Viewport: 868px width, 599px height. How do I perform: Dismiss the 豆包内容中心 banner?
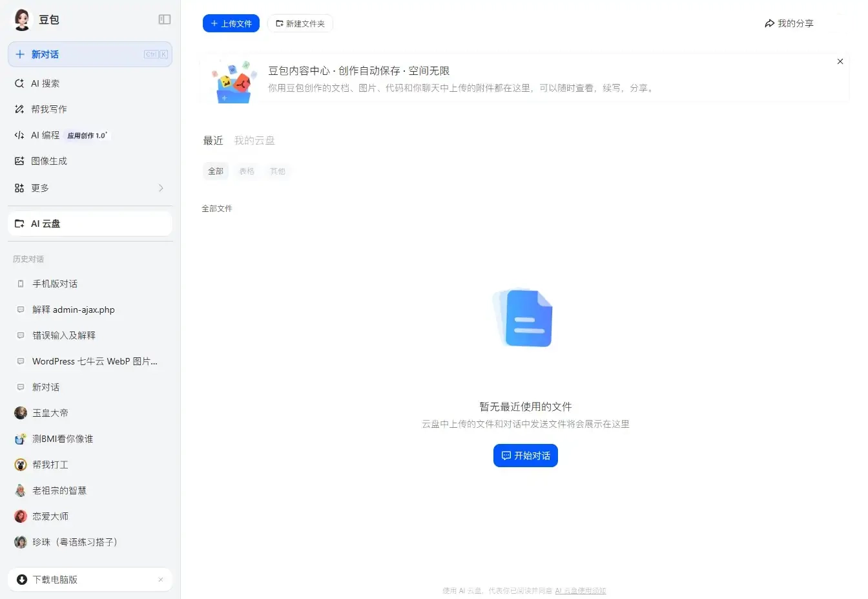[x=840, y=61]
